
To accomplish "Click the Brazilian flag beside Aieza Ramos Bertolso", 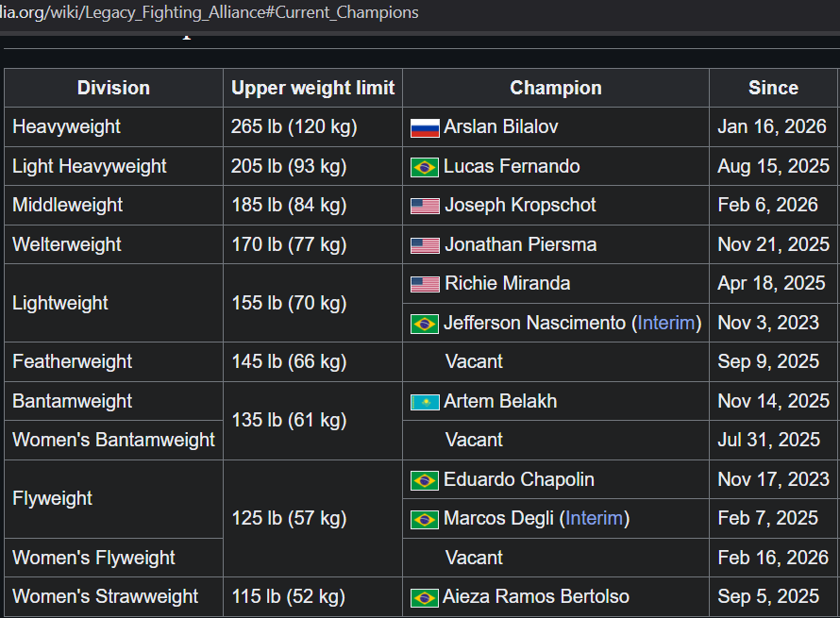I will tap(425, 597).
